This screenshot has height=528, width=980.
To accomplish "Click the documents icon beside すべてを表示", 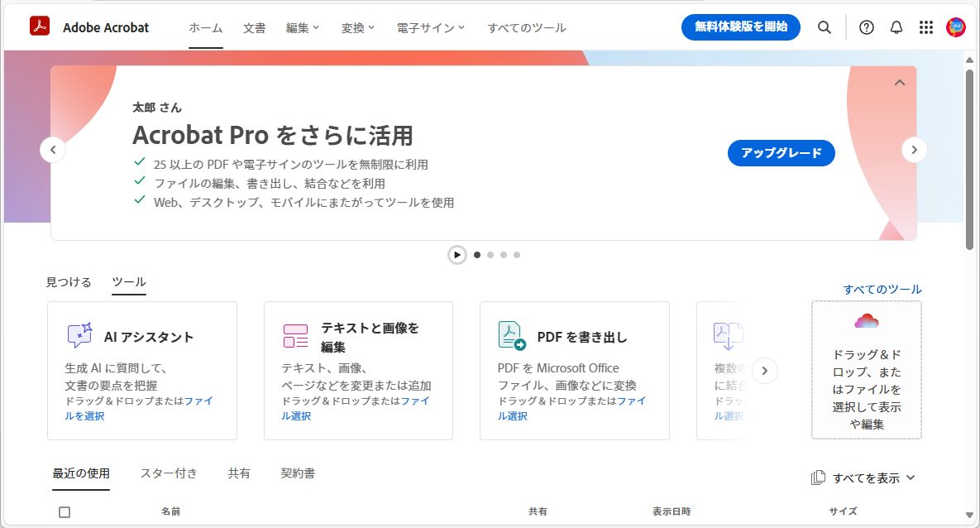I will point(818,478).
